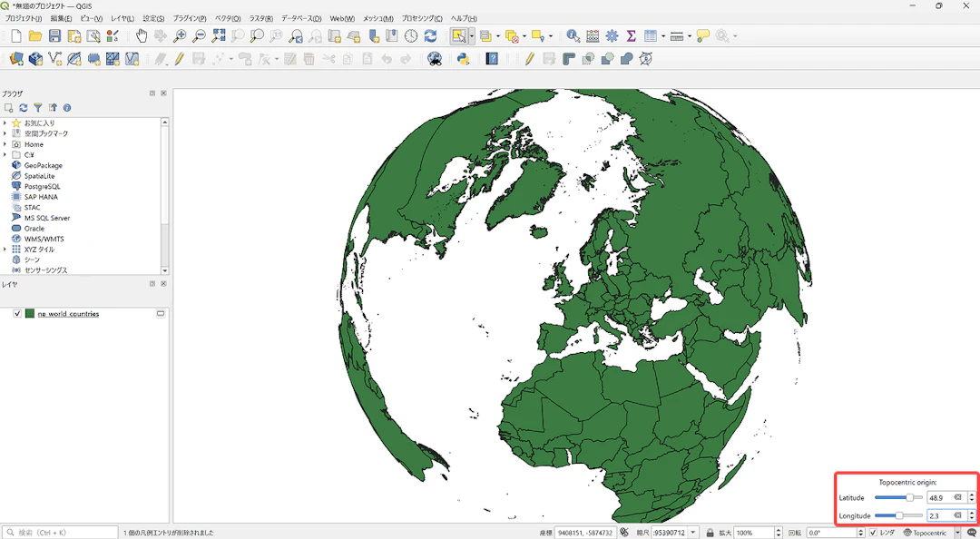Click the Browser panel info icon
The width and height of the screenshot is (980, 539).
[67, 108]
